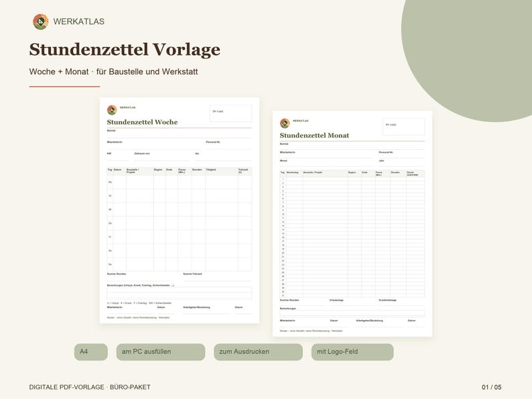Click the 'DIGITALE PDF-VORLAGE · BÜRO-PAKET' footer text
The width and height of the screenshot is (532, 399).
(90, 387)
